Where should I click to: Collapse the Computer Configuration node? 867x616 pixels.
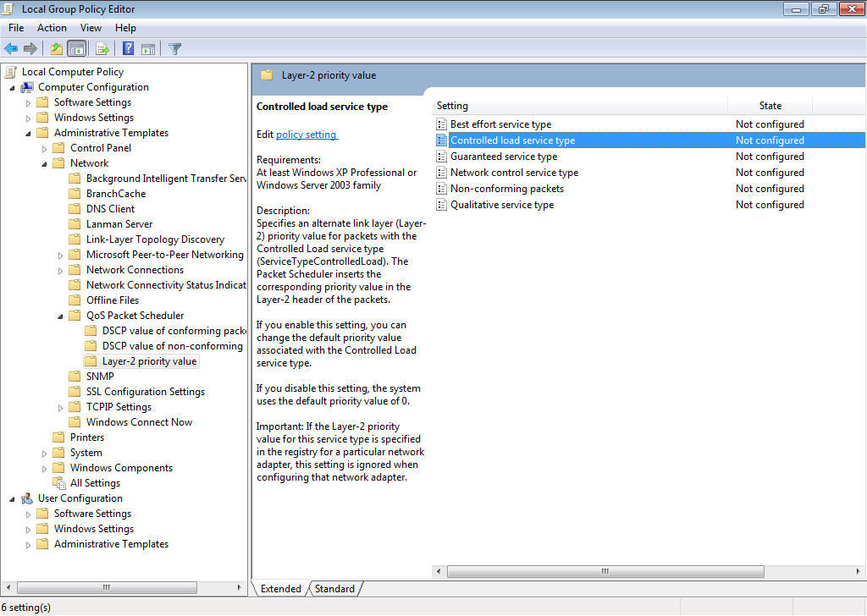12,87
